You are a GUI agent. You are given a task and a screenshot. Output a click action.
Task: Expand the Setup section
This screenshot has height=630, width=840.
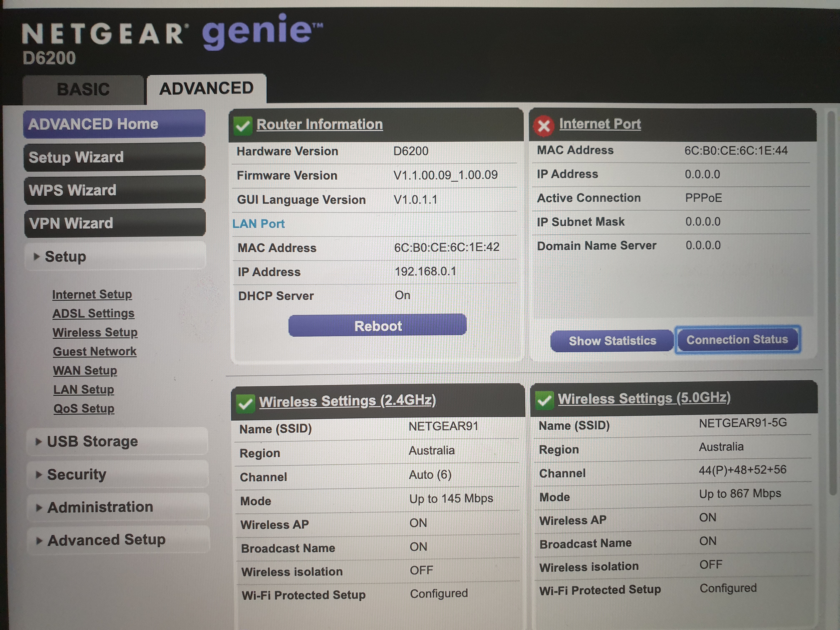pos(65,257)
